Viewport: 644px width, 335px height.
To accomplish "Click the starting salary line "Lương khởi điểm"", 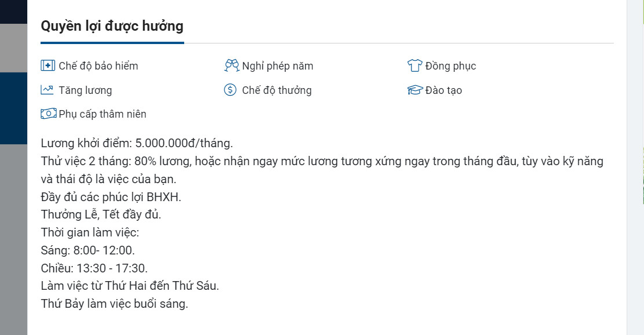I will pyautogui.click(x=137, y=143).
